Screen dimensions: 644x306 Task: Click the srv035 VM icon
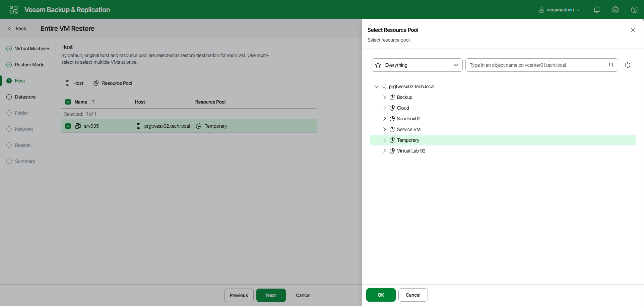pos(78,126)
